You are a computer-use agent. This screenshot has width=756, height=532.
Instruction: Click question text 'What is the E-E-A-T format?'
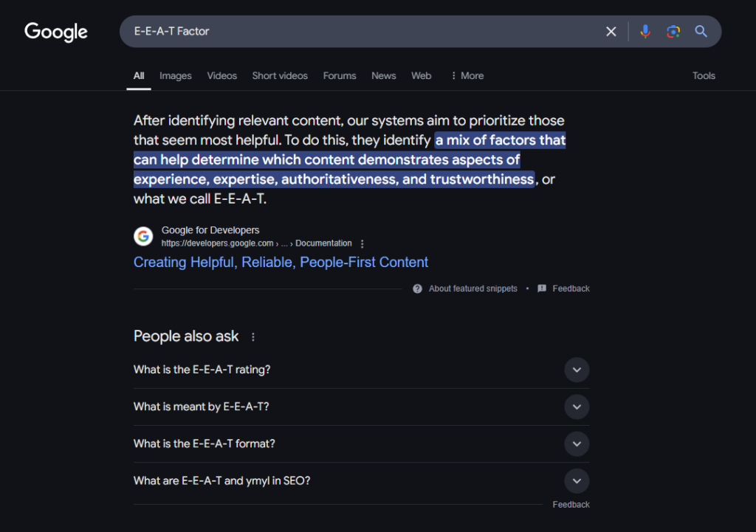click(204, 443)
